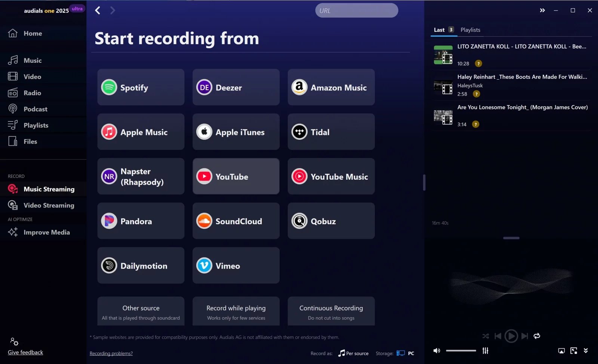The width and height of the screenshot is (598, 364).
Task: Select Apple iTunes tile
Action: coord(236,132)
